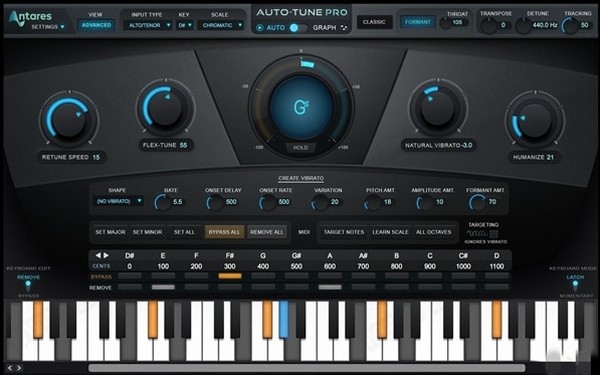Click the Amplitude Amt knob
This screenshot has height=375, width=600.
(425, 202)
